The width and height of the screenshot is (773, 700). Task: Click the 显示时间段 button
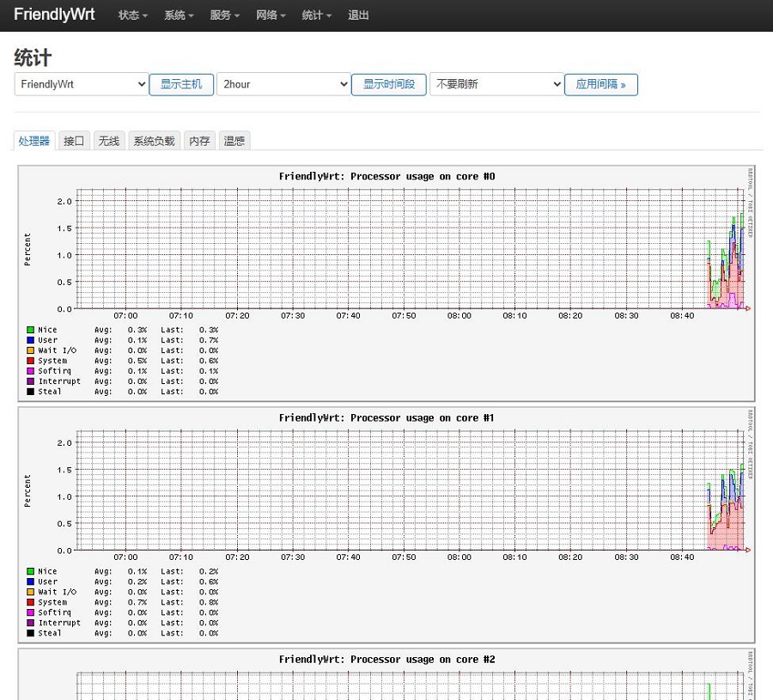pos(389,84)
